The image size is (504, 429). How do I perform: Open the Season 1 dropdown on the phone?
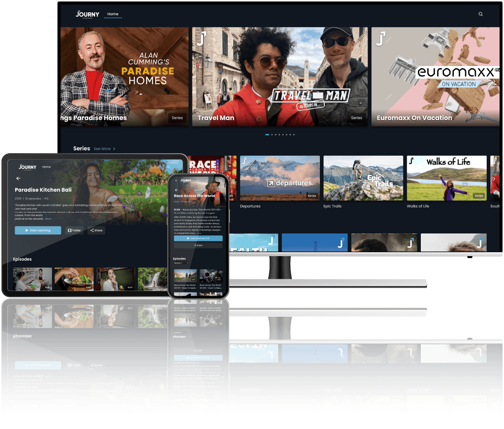click(181, 263)
